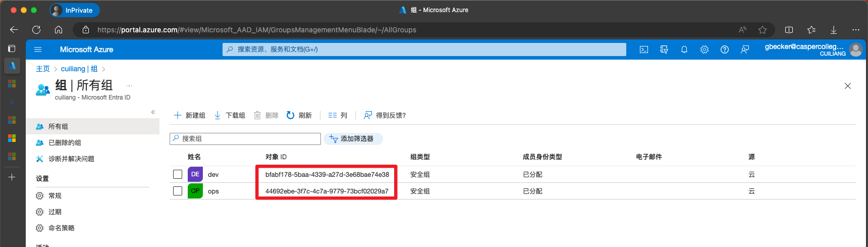Open the Azure portal settings gear
The width and height of the screenshot is (868, 247).
[x=704, y=50]
